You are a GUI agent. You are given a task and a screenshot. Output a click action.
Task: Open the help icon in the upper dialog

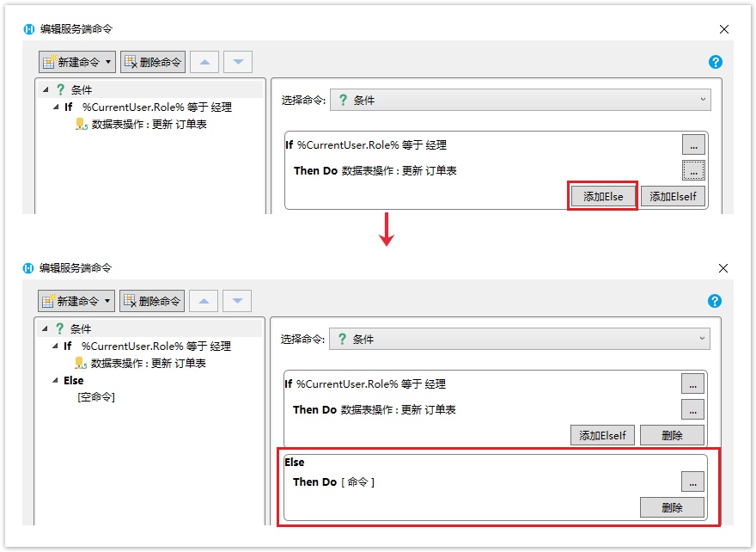pyautogui.click(x=715, y=62)
